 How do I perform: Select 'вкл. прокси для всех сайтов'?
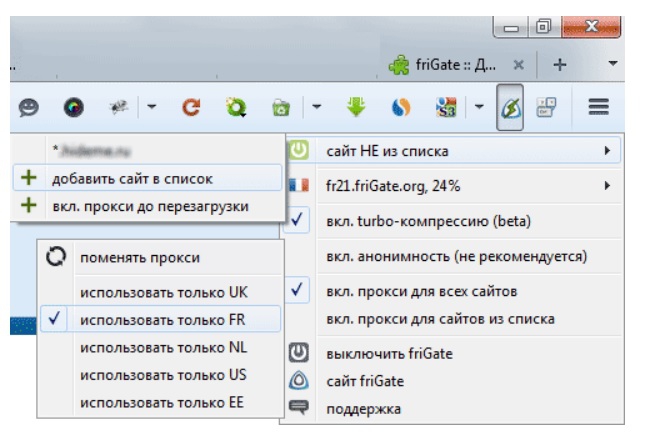pyautogui.click(x=453, y=291)
